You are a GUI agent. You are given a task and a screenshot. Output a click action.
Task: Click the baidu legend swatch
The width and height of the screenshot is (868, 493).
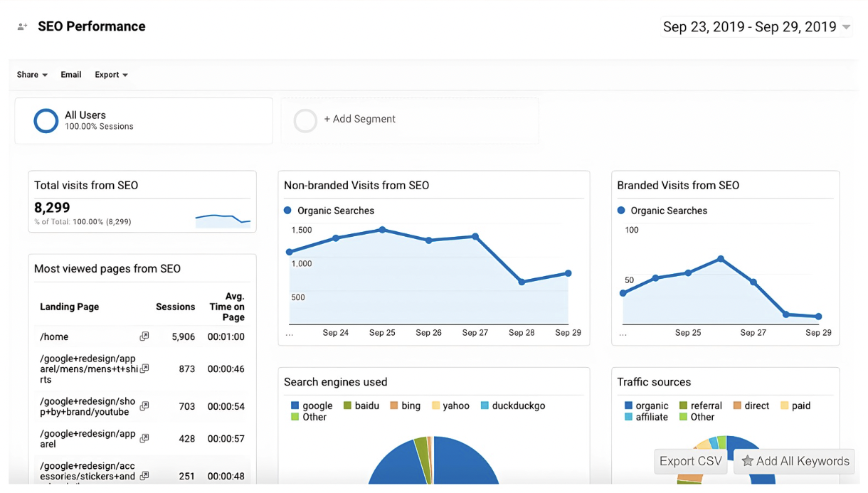(348, 405)
